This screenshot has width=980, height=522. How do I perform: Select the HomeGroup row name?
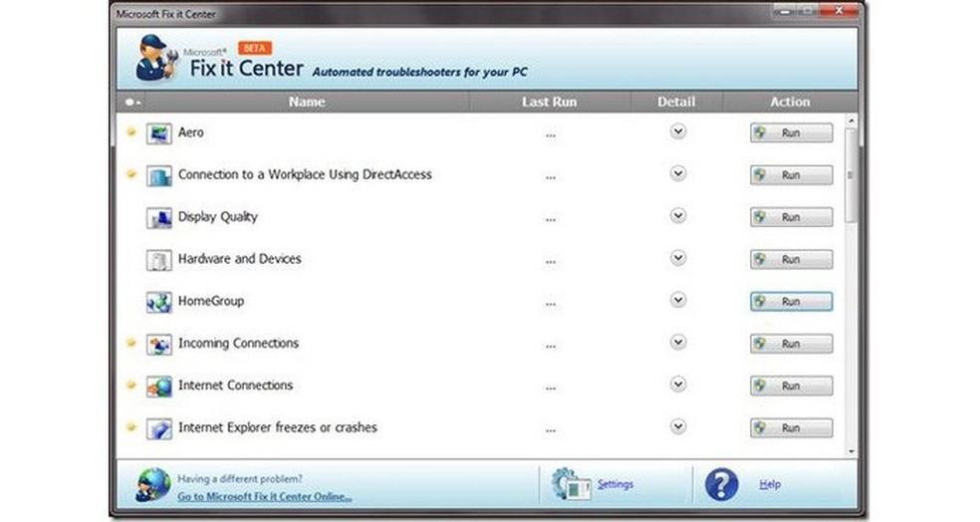click(210, 301)
